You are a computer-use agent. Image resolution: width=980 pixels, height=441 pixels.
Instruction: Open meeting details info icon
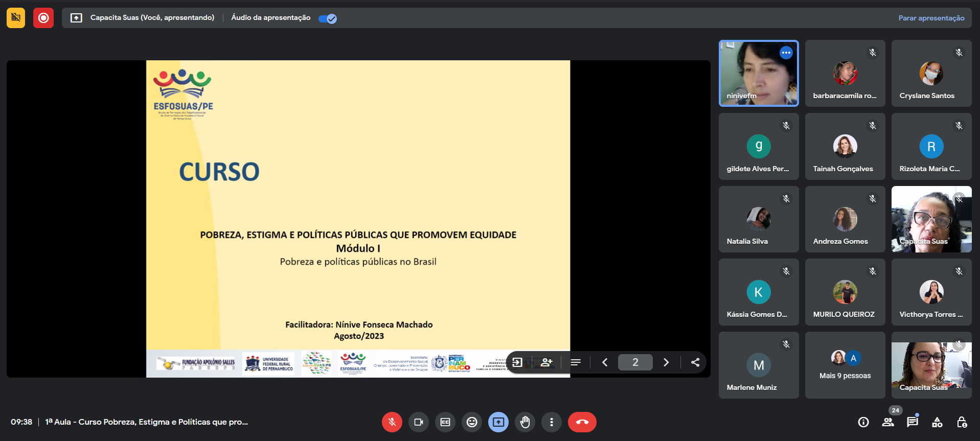pyautogui.click(x=863, y=422)
